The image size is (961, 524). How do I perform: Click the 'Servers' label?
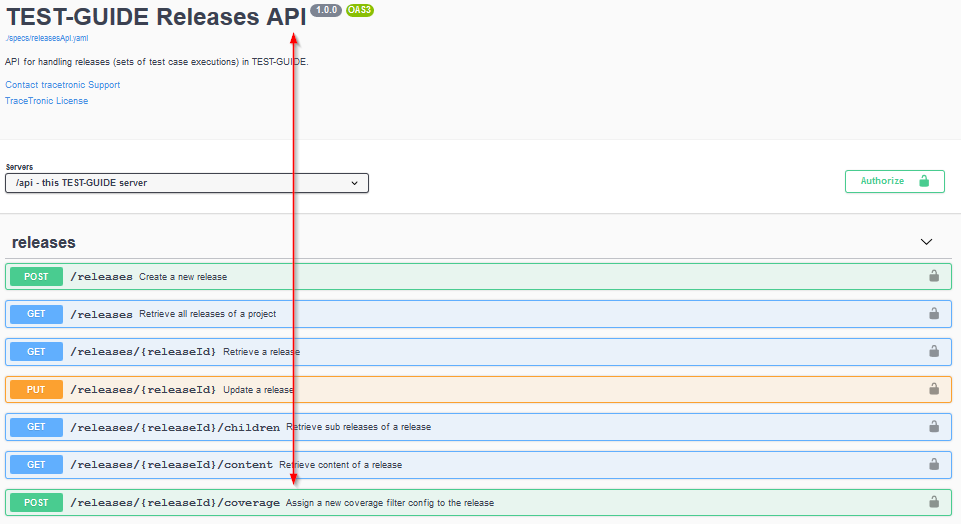pos(19,167)
